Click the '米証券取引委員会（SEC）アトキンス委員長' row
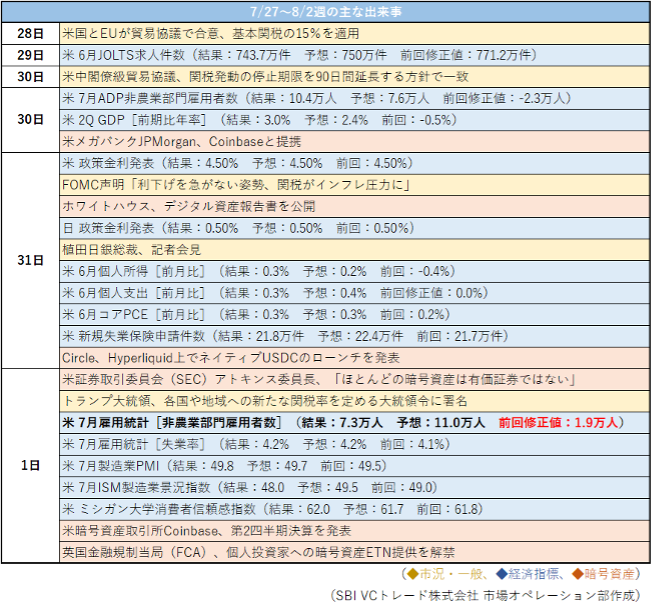The width and height of the screenshot is (652, 604). coord(355,379)
